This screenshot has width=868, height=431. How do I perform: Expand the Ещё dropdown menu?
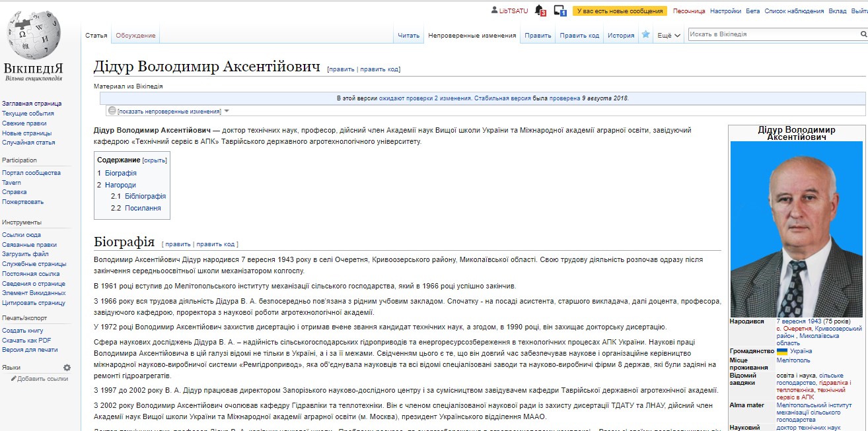[669, 36]
